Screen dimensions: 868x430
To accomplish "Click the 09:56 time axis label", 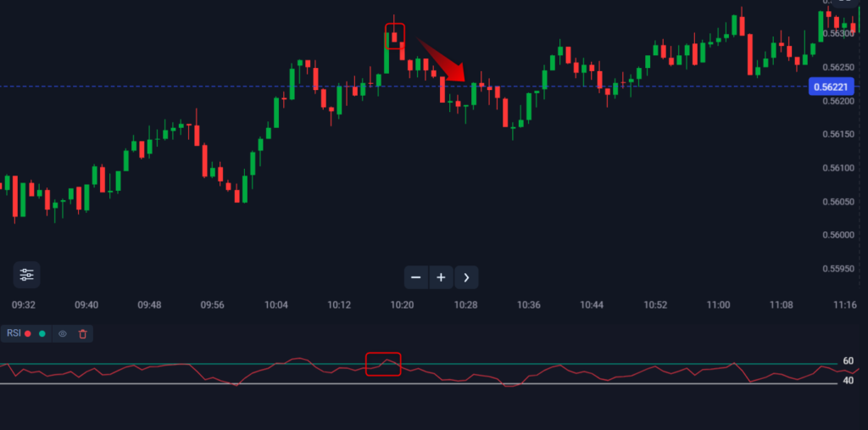I will (x=213, y=304).
